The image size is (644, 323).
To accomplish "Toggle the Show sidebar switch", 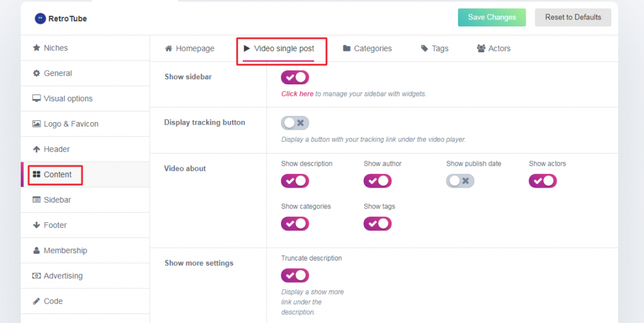I will coord(295,77).
